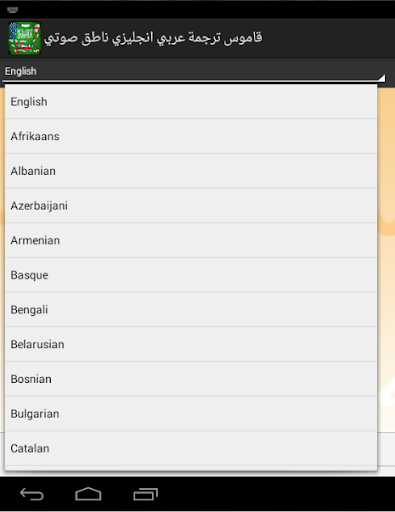Screen dimensions: 395x512
Task: Open the recent apps navigation icon
Action: [145, 494]
